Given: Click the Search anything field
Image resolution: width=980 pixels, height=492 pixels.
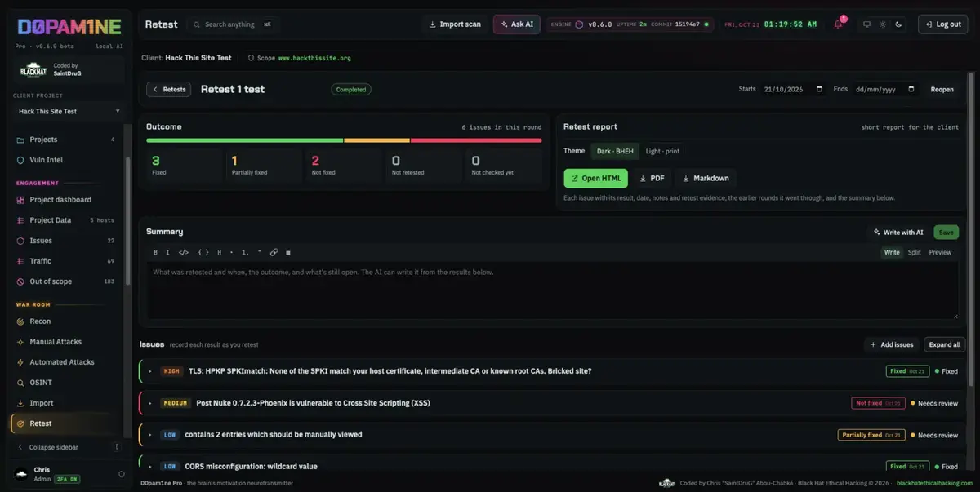Looking at the screenshot, I should click(x=233, y=24).
